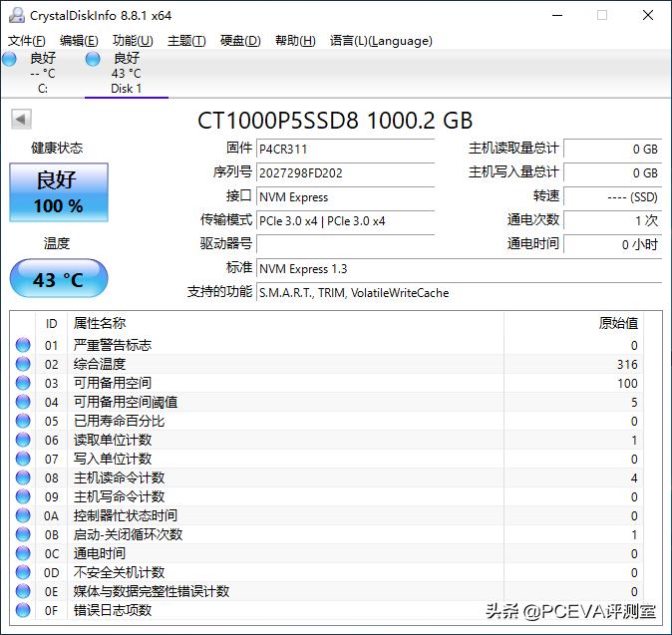Click status orb of attribute 03 可用备用空间
Viewport: 672px width, 635px height.
(23, 383)
